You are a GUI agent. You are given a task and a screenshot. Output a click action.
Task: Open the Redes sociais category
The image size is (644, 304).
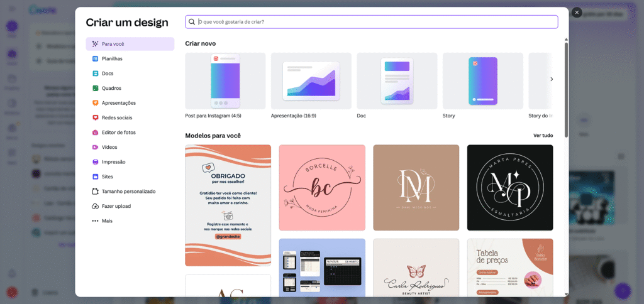tap(130, 117)
